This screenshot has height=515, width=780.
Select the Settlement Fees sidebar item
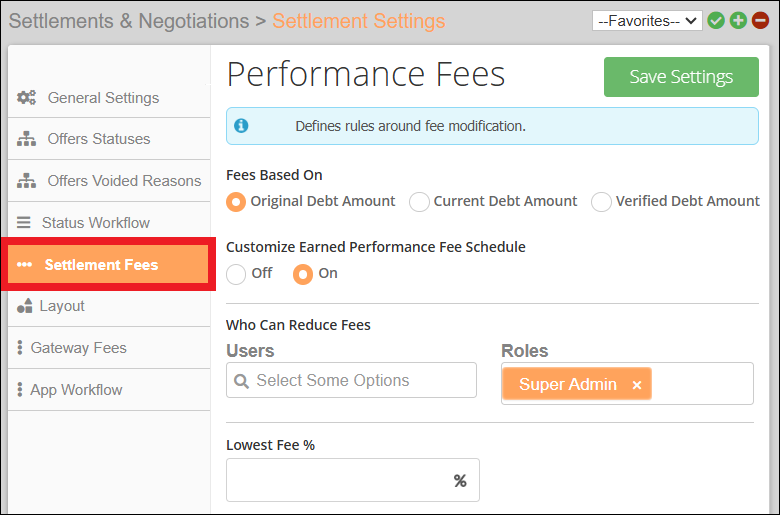[x=108, y=264]
